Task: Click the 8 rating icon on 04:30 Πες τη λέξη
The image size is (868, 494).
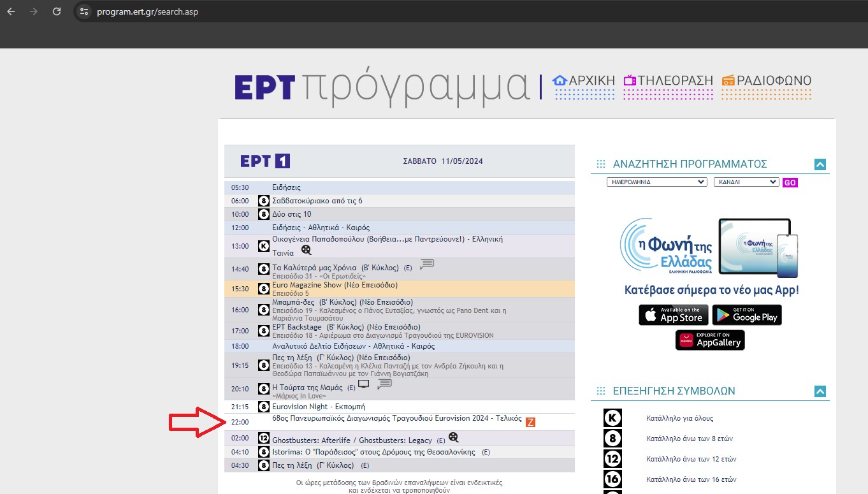Action: [263, 465]
